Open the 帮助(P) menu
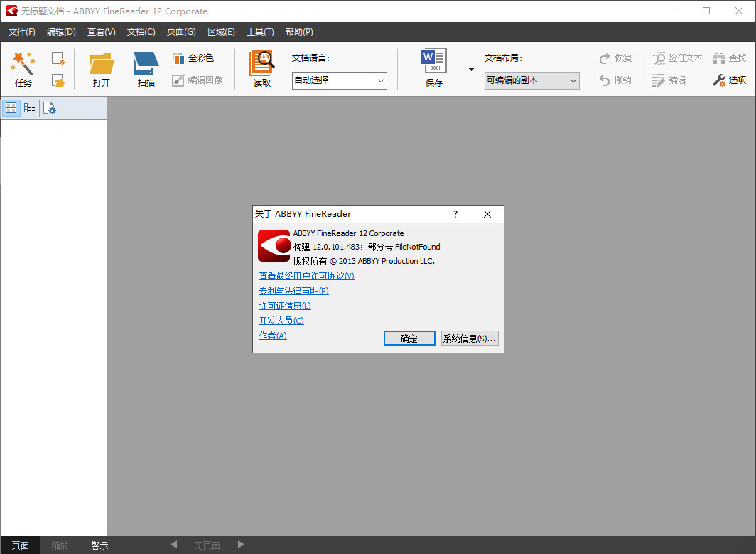Screen dimensions: 756x554 pos(299,32)
